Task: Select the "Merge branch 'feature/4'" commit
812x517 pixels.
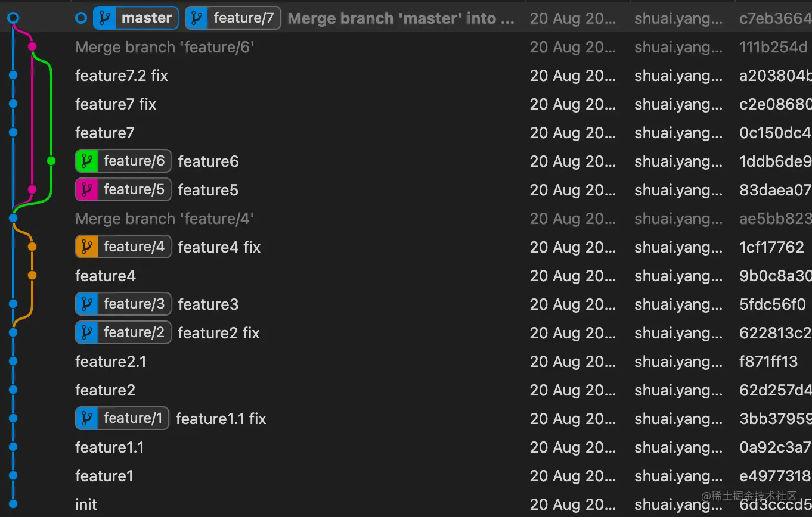Action: tap(165, 219)
